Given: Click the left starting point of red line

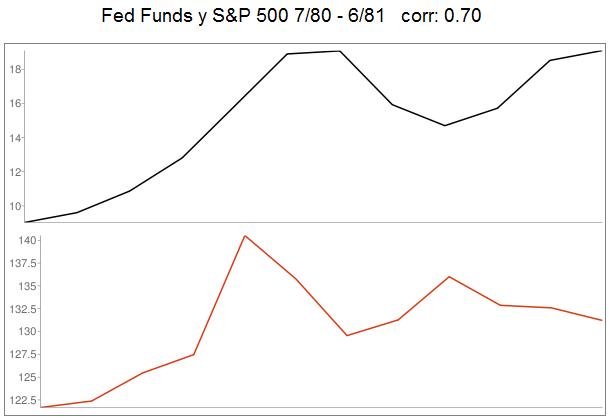Looking at the screenshot, I should (41, 407).
